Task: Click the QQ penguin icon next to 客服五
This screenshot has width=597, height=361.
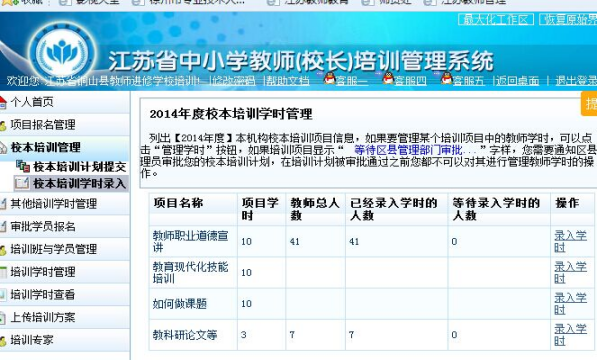Action: click(x=447, y=78)
